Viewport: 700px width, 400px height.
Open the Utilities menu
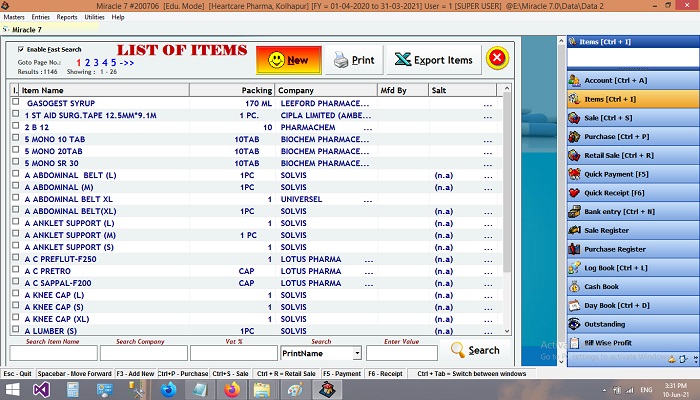[x=94, y=17]
